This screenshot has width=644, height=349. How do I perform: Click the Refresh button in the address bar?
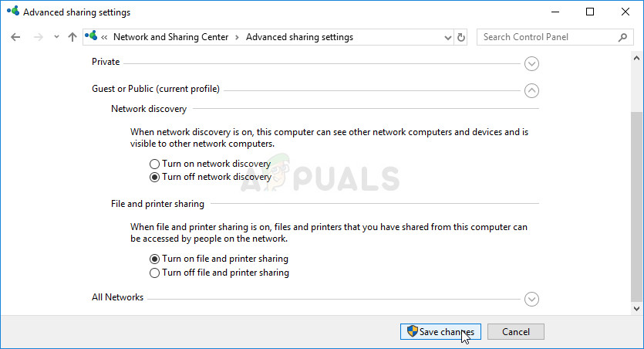[x=461, y=37]
